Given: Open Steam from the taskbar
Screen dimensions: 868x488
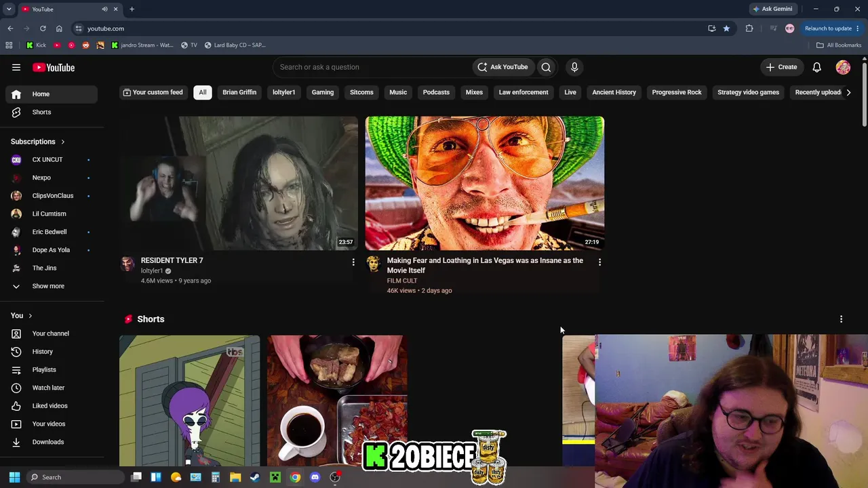Looking at the screenshot, I should 255,477.
